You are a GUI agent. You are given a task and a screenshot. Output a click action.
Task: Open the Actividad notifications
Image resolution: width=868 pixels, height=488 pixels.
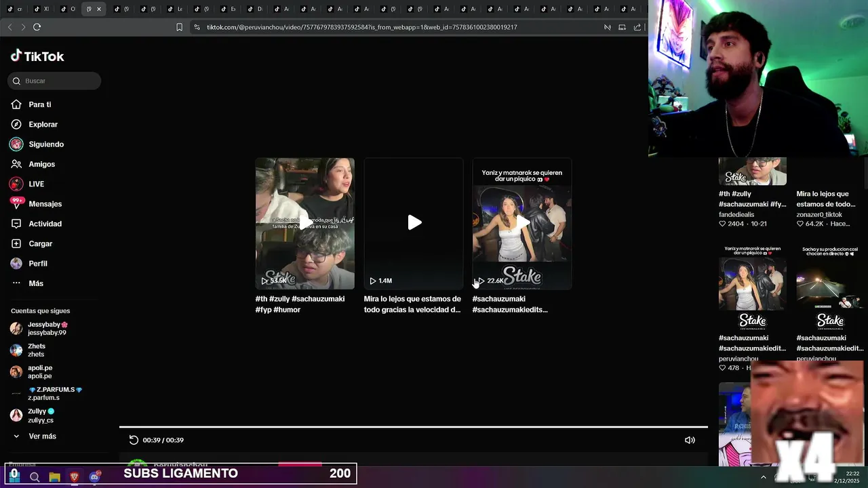point(45,224)
